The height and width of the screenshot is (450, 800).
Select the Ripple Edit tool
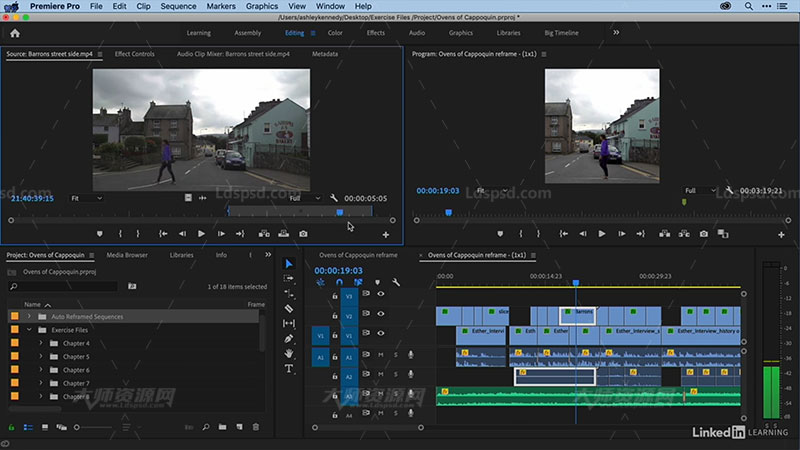pyautogui.click(x=289, y=293)
